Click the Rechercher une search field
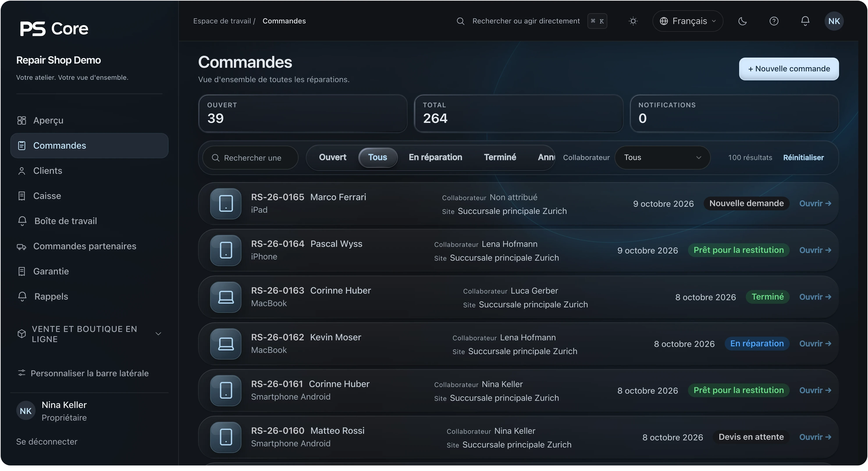 point(250,158)
